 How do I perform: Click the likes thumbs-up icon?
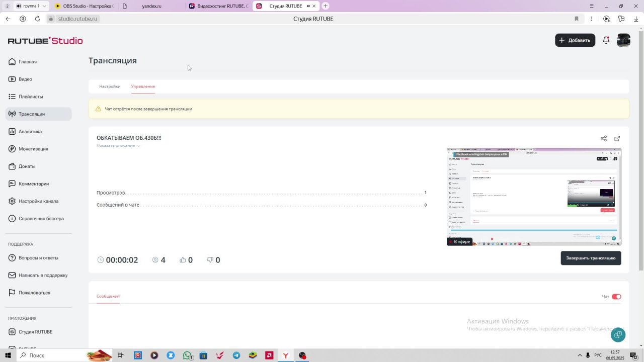tap(183, 260)
